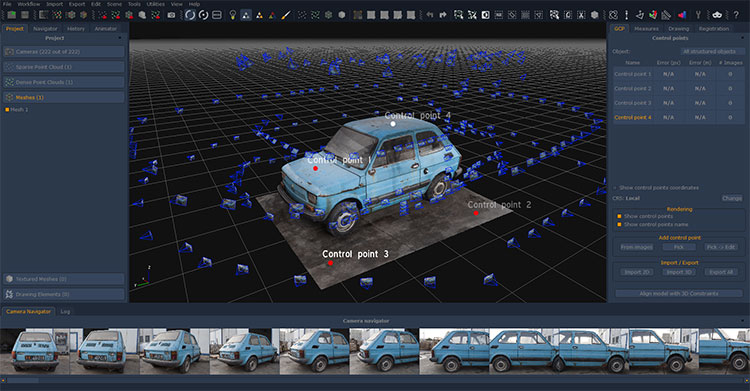Click the Pick button
This screenshot has height=391, width=750.
[679, 247]
